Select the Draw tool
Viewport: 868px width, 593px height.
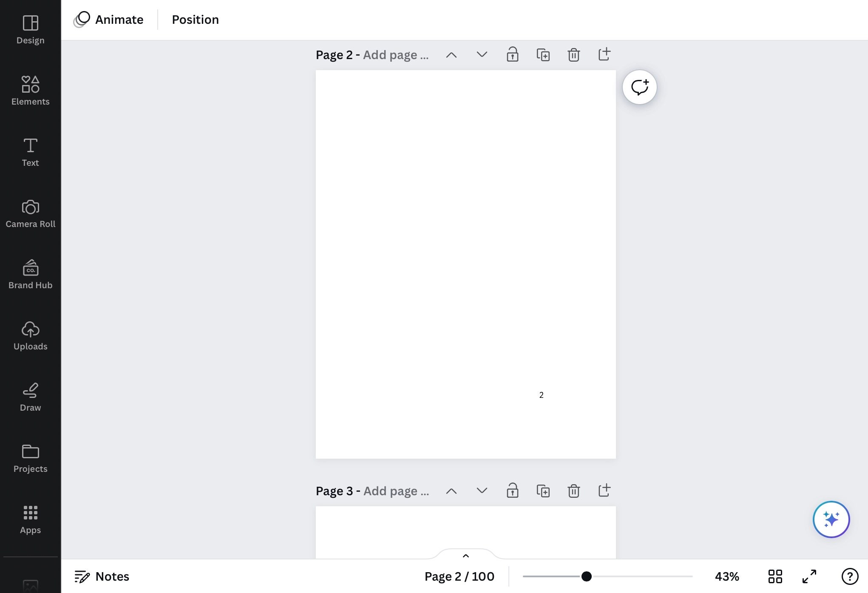point(30,397)
